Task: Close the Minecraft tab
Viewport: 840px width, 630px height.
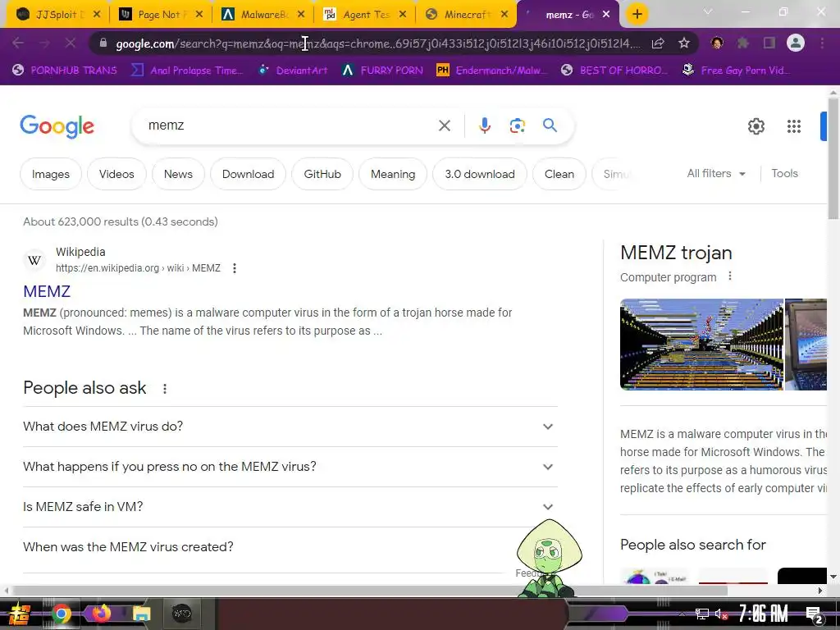Action: tap(504, 15)
